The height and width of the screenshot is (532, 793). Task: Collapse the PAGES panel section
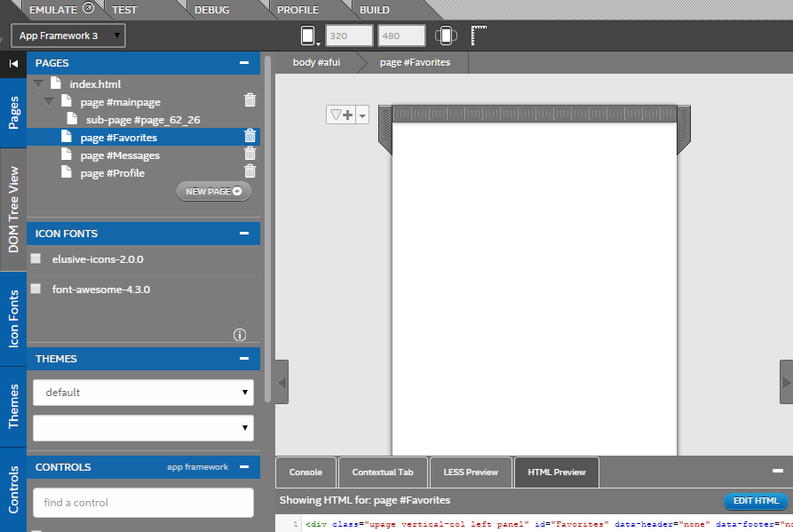tap(244, 63)
